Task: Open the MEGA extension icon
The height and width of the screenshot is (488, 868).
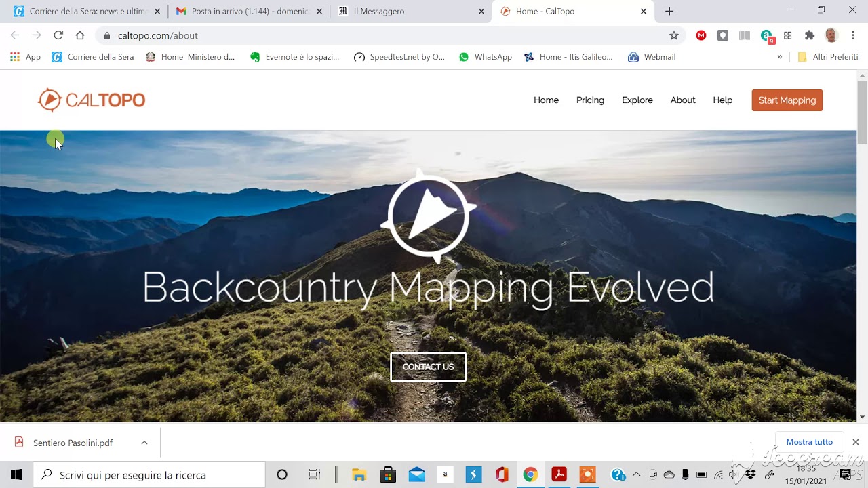Action: click(x=701, y=35)
